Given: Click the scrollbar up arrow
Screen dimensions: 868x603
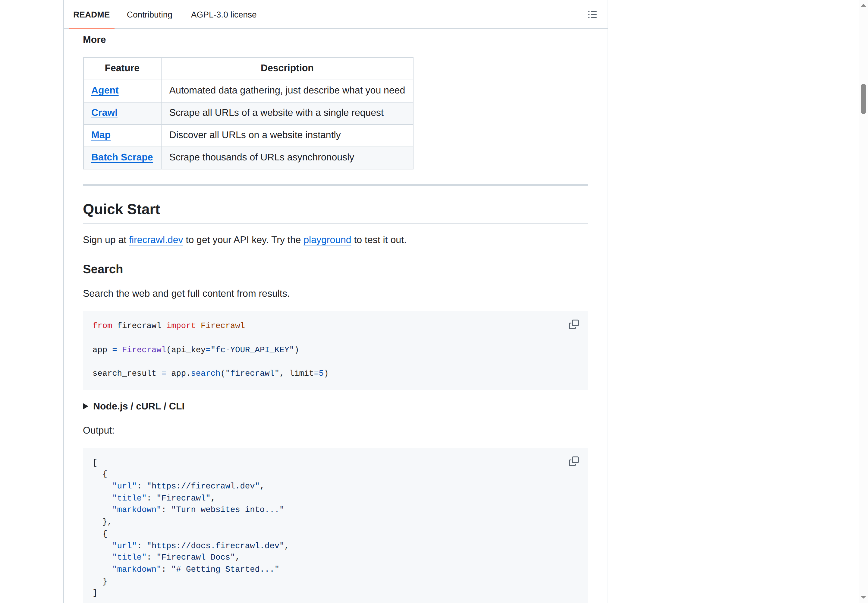Looking at the screenshot, I should pyautogui.click(x=863, y=5).
